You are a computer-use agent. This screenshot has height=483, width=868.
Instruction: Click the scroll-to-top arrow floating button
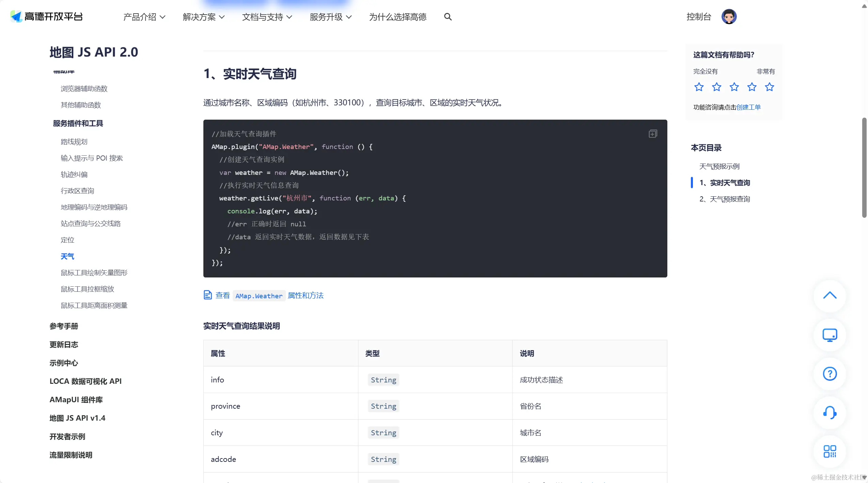(x=830, y=296)
